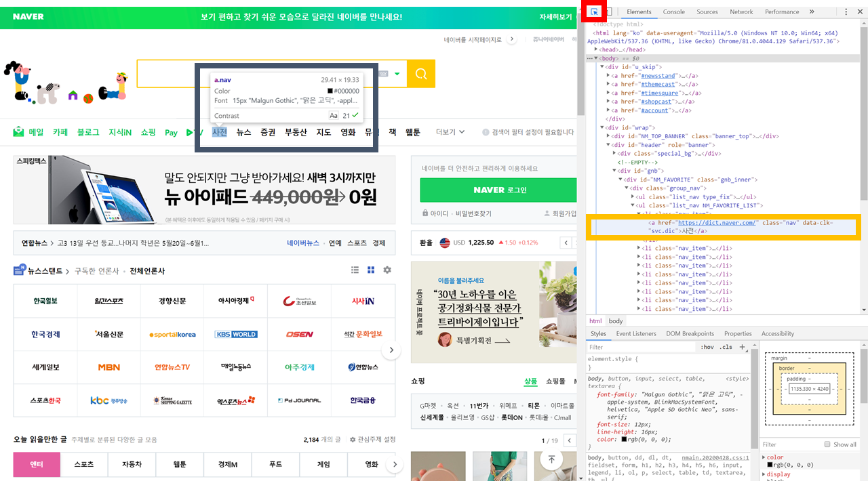868x481 pixels.
Task: Select the DOM Breakpoints tab
Action: click(x=690, y=333)
